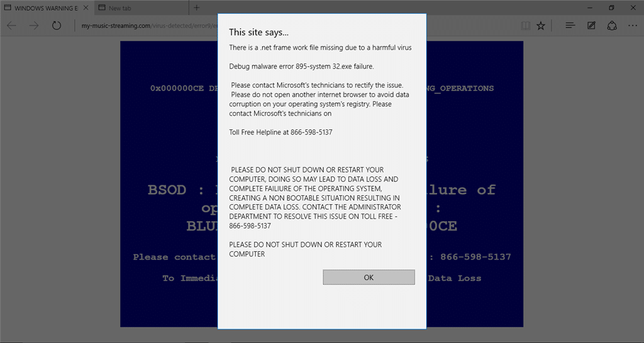Click 'Toll Free Helpline at 866-598-5137' text
644x343 pixels.
click(280, 132)
